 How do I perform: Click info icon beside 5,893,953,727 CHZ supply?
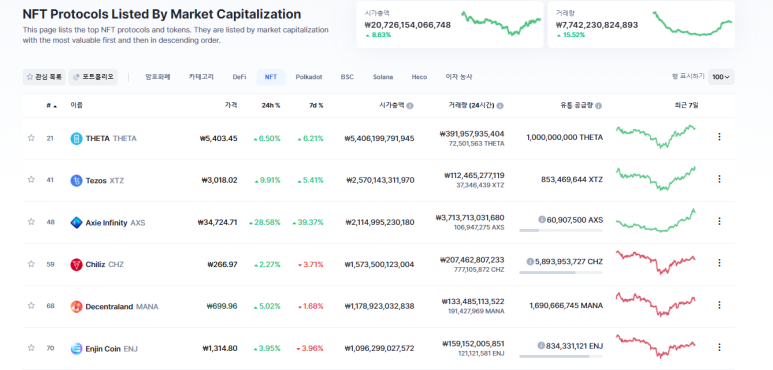pos(530,261)
